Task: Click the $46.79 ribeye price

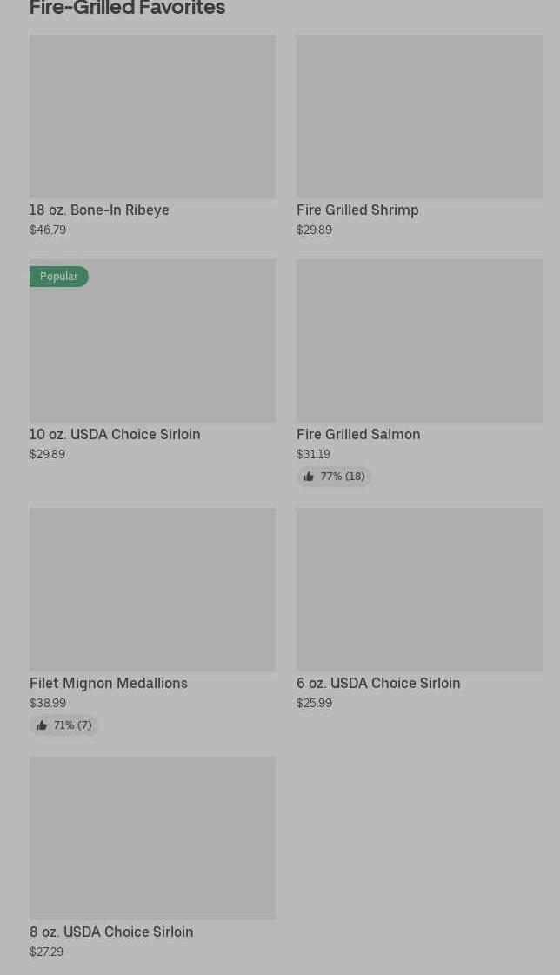Action: [x=48, y=230]
